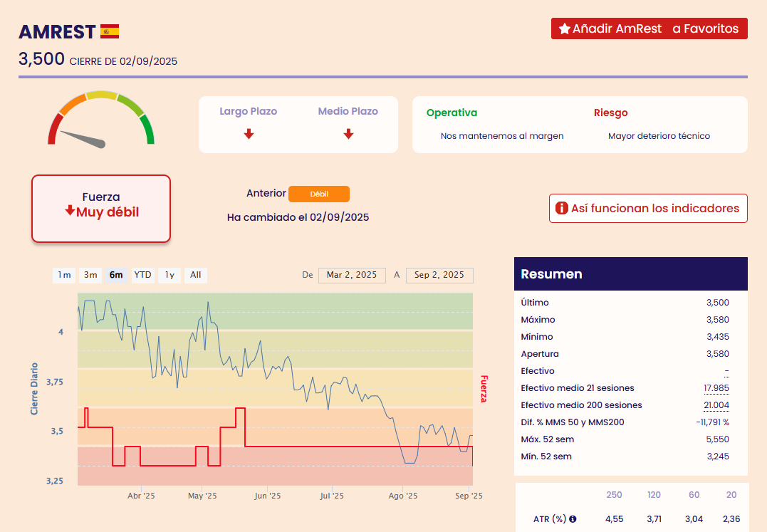Select the active 6m range option
Image resolution: width=767 pixels, height=532 pixels.
tap(116, 275)
